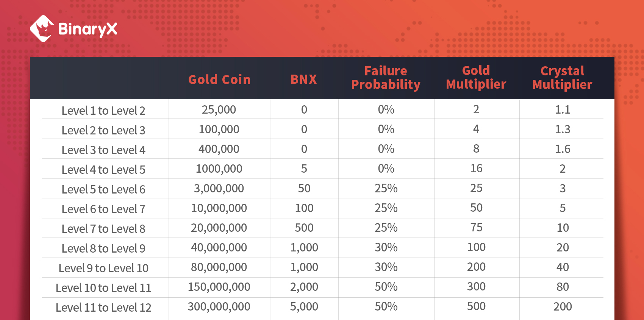
Task: Click the Crystal Multiplier column header
Action: tap(562, 78)
